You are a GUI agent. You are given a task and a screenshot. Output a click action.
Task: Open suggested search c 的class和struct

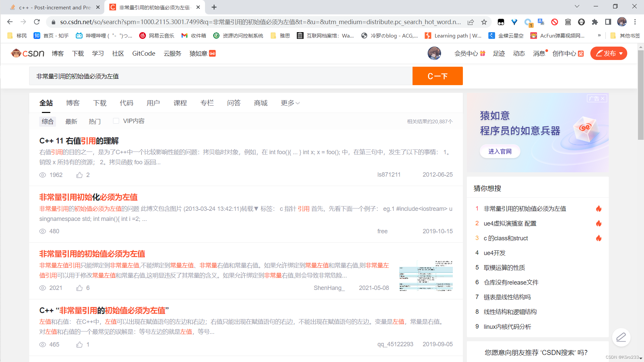505,238
